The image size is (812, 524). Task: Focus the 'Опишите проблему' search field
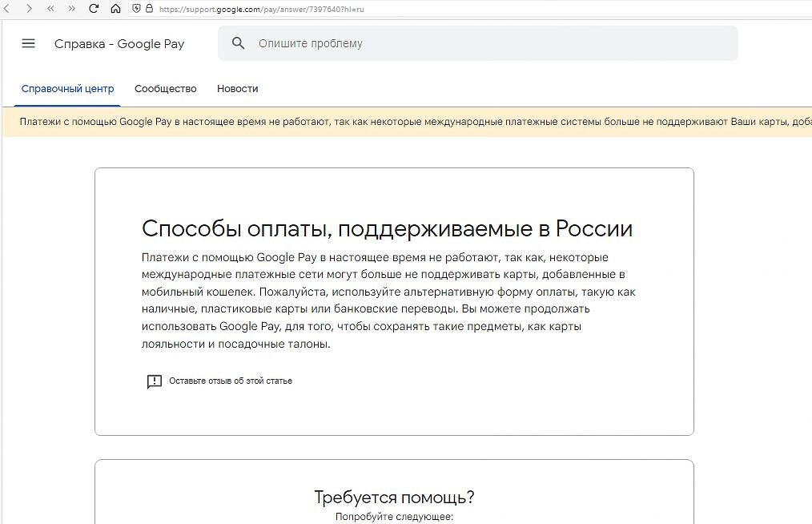coord(477,43)
